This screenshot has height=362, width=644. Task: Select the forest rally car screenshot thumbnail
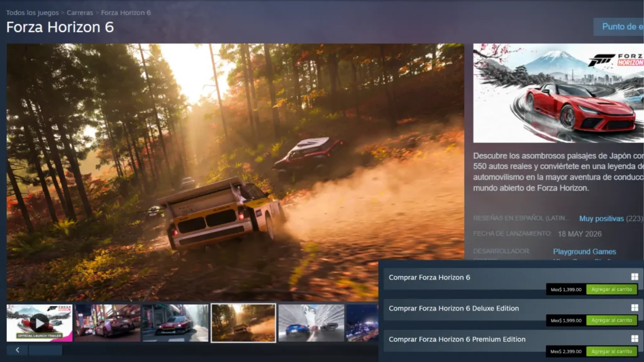click(243, 323)
